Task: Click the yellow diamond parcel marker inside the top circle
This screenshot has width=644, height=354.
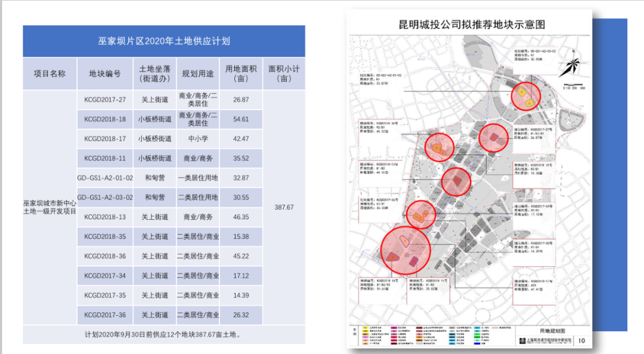Action: 522,91
